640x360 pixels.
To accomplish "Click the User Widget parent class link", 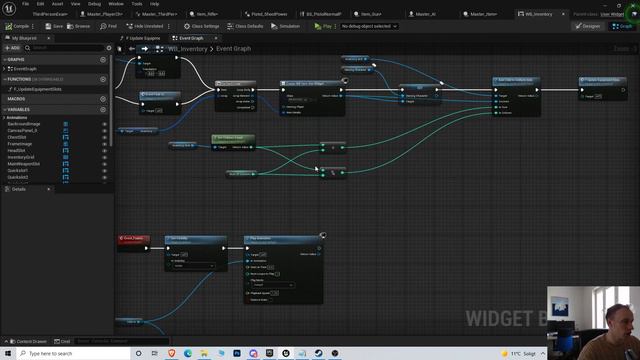I will coord(612,14).
